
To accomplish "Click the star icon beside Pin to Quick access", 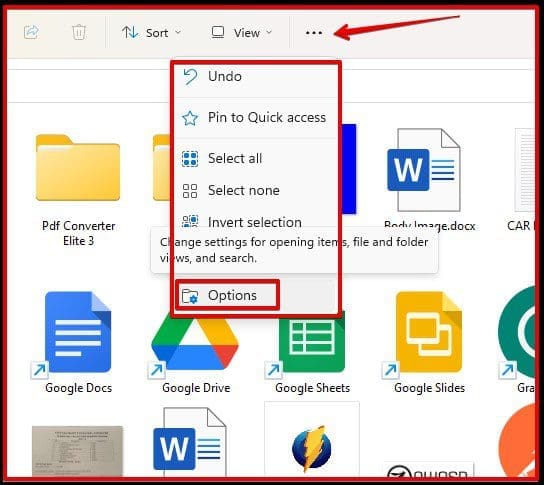I will point(190,118).
